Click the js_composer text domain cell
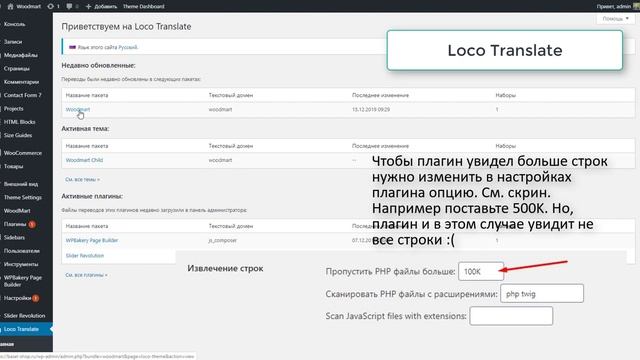Screen dimensions: 640x360 (222, 240)
